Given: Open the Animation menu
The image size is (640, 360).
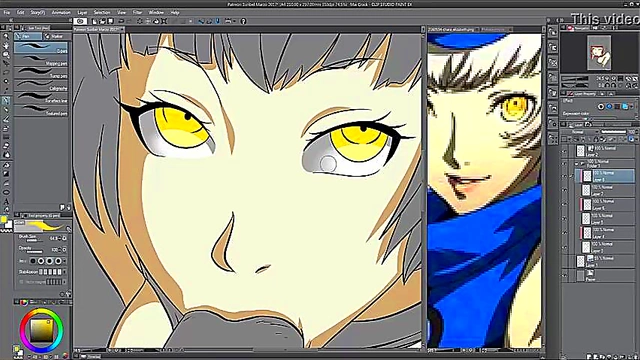Looking at the screenshot, I should tap(61, 13).
